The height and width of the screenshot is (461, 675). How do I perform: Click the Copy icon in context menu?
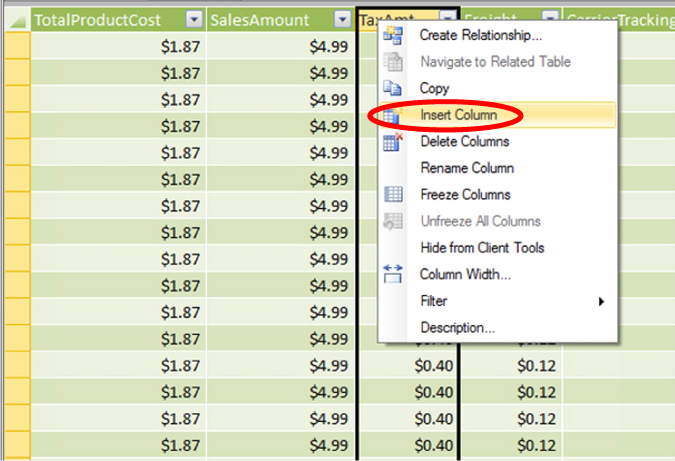pyautogui.click(x=393, y=88)
